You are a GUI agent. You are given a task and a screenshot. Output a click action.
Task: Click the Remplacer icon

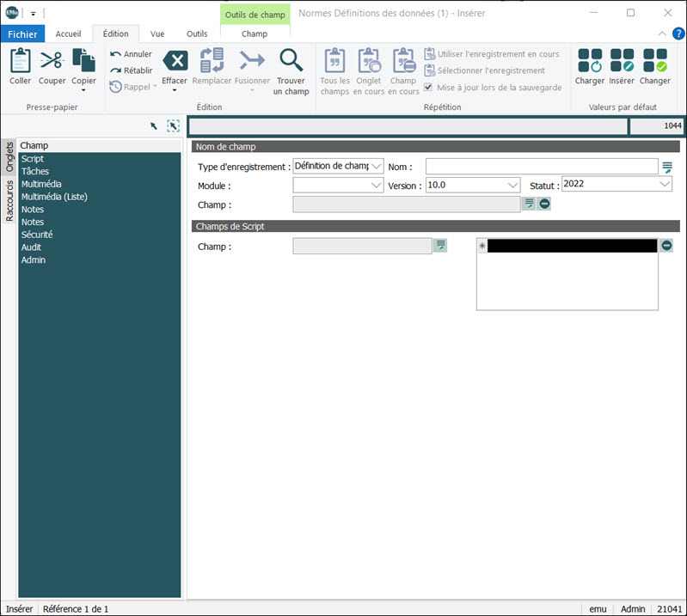point(212,60)
